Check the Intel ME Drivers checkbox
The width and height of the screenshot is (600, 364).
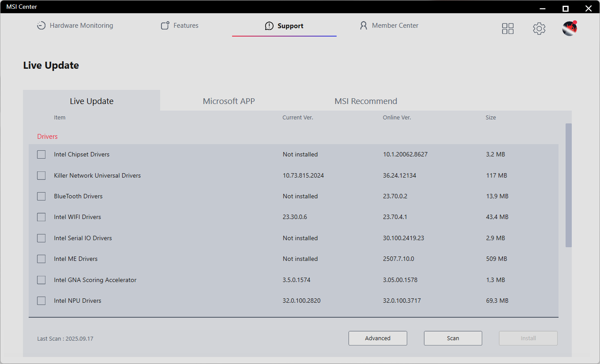[41, 259]
